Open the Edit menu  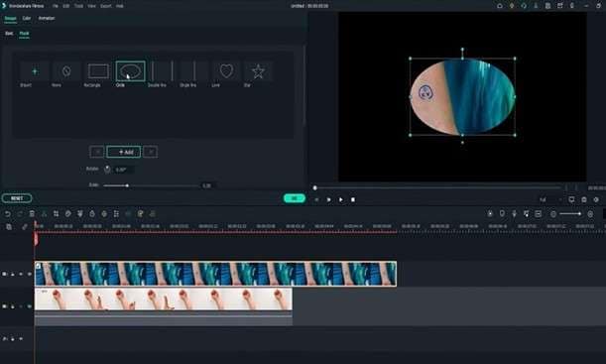click(66, 6)
